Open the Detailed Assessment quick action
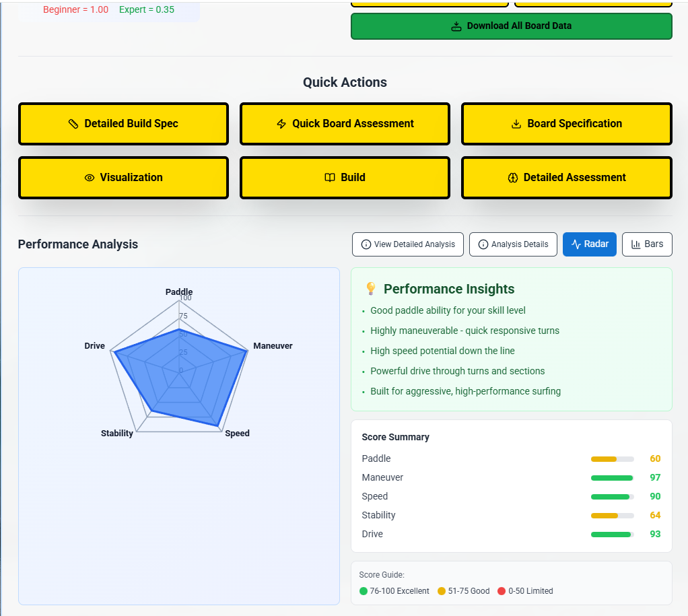The height and width of the screenshot is (616, 688). pos(566,178)
